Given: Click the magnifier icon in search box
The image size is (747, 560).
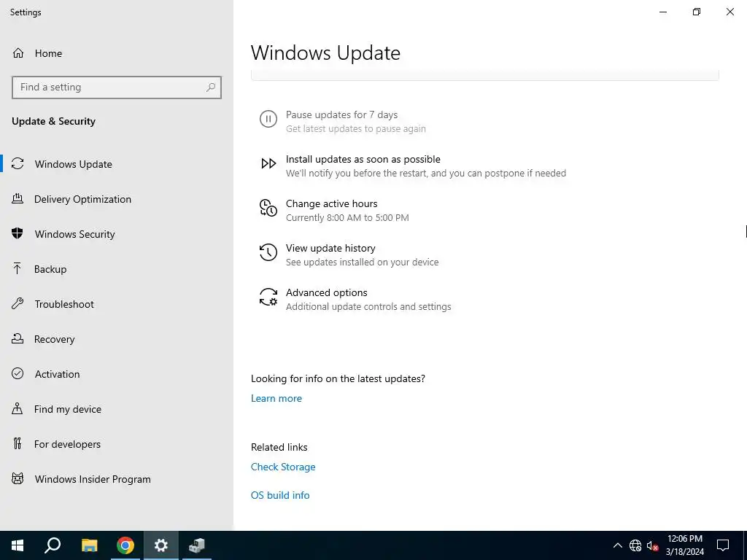Looking at the screenshot, I should [211, 87].
